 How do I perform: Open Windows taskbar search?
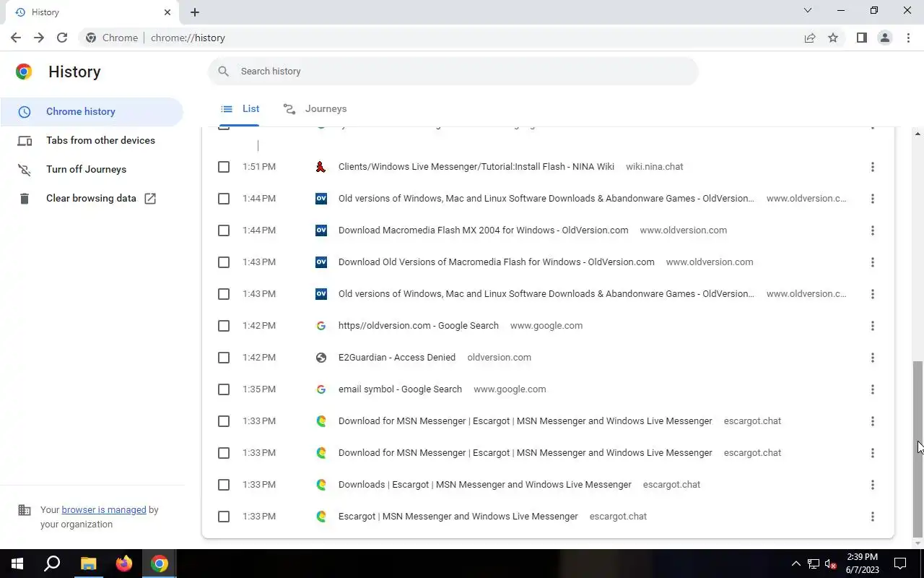[52, 564]
